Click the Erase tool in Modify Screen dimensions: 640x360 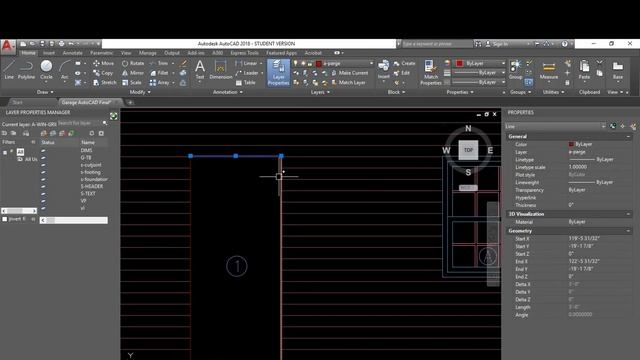(183, 63)
